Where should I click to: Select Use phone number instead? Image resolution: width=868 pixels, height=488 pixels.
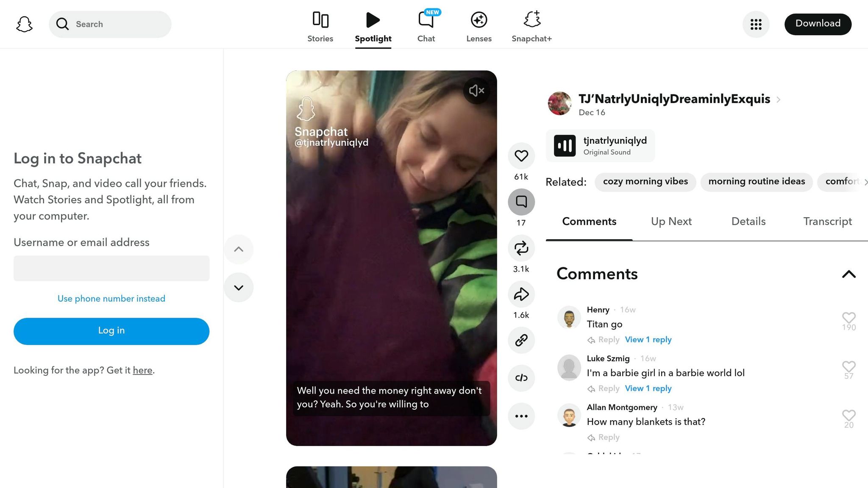click(x=111, y=298)
